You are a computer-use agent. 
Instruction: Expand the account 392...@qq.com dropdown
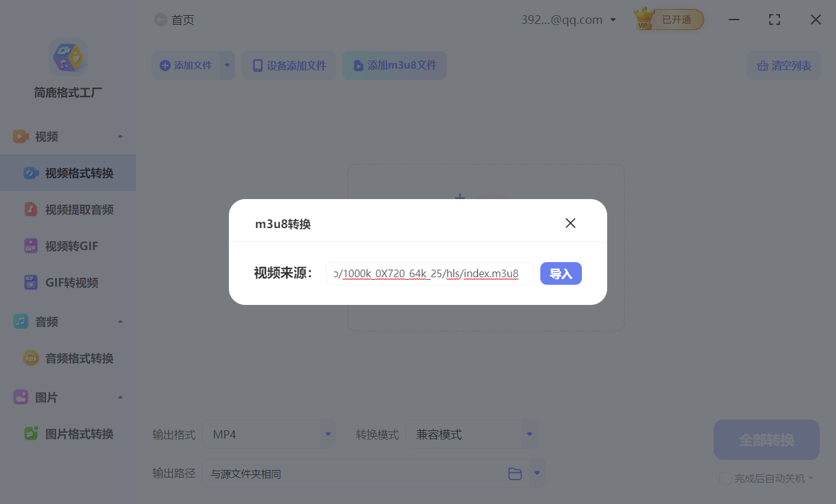pyautogui.click(x=613, y=20)
